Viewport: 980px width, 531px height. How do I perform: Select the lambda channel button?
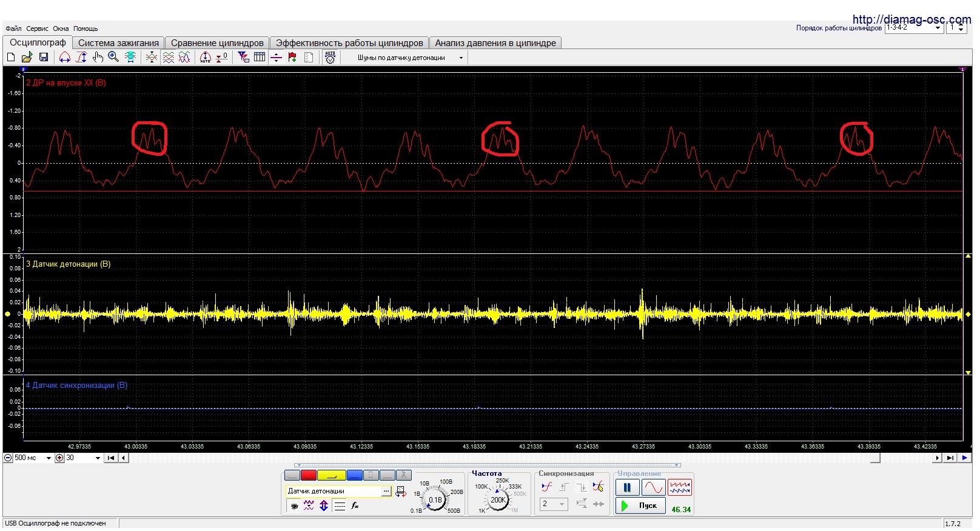tap(404, 475)
